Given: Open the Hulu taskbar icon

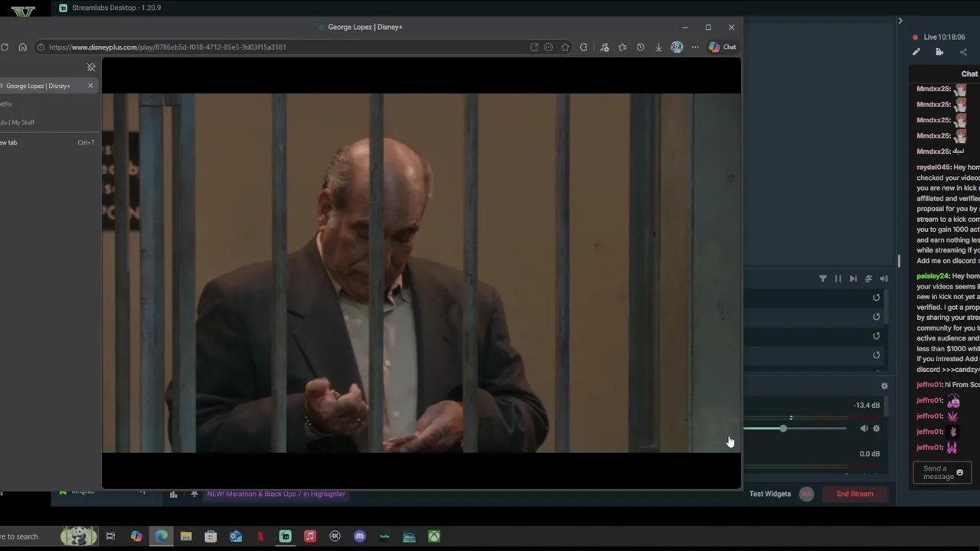Looking at the screenshot, I should click(384, 536).
